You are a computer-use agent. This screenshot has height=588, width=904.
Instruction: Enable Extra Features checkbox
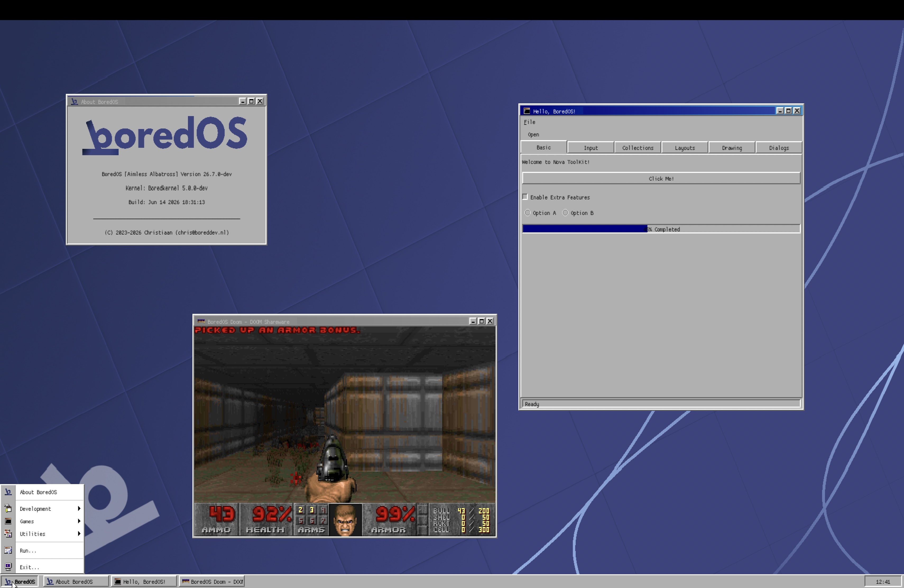coord(525,197)
